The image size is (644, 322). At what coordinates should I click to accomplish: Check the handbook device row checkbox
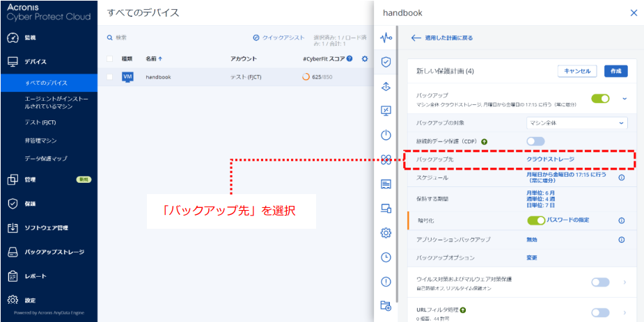click(x=109, y=77)
